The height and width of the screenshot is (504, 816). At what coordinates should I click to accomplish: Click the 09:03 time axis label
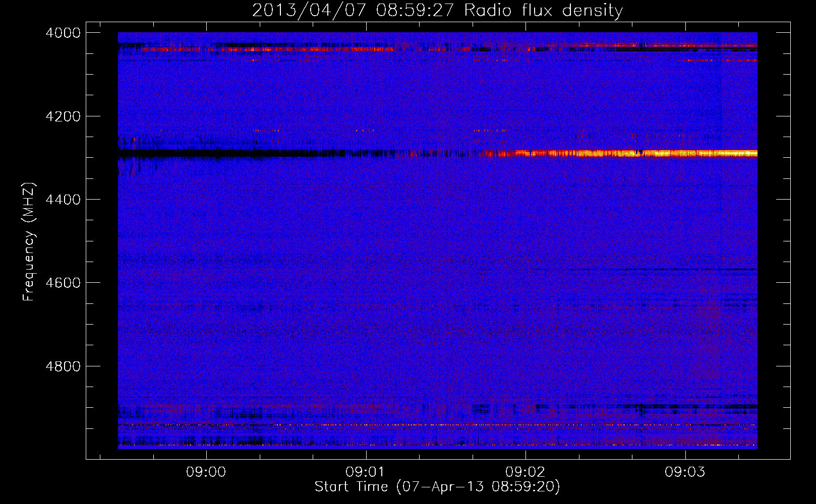pyautogui.click(x=685, y=472)
